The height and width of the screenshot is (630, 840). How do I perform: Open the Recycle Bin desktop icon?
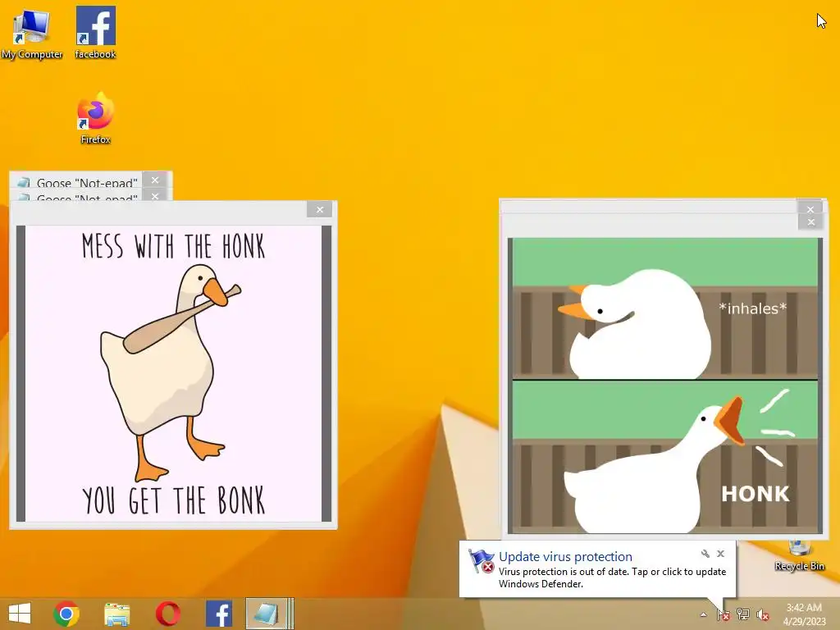[799, 557]
